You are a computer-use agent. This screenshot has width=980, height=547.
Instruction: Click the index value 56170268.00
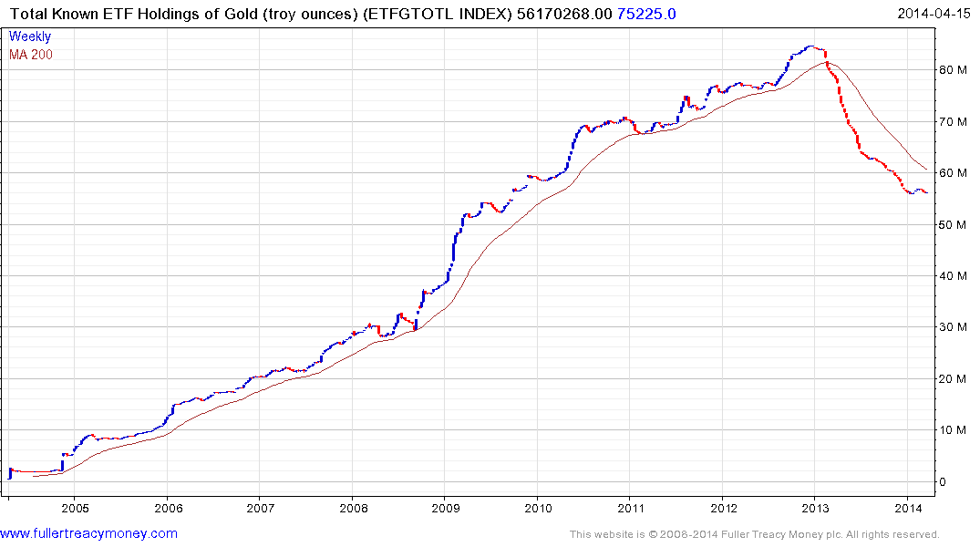pos(564,14)
